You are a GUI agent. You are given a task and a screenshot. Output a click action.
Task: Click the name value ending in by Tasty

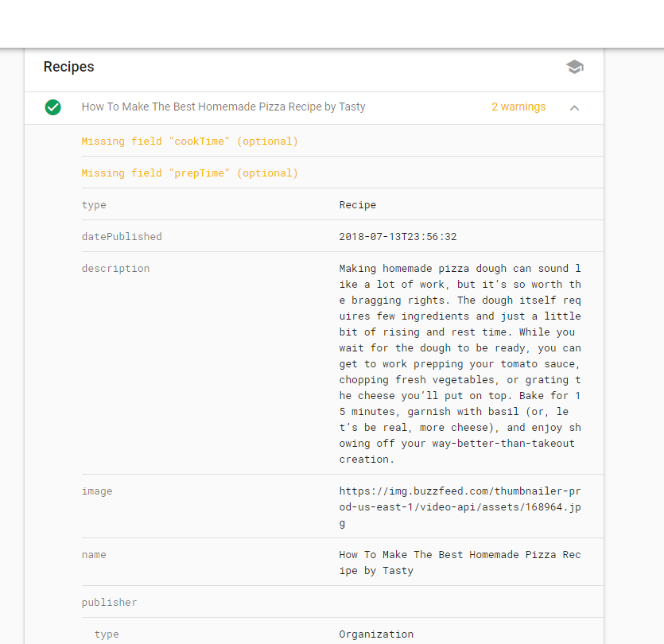(x=460, y=563)
